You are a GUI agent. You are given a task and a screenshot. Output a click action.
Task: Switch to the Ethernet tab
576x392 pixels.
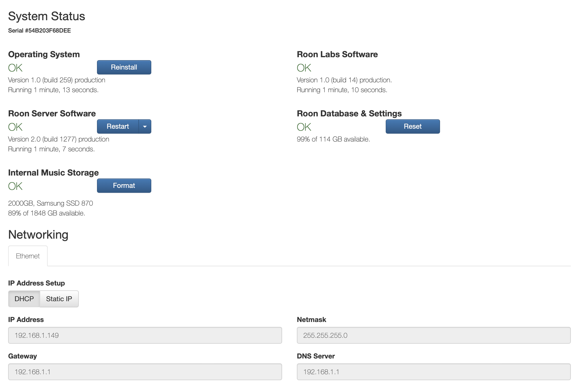point(28,256)
